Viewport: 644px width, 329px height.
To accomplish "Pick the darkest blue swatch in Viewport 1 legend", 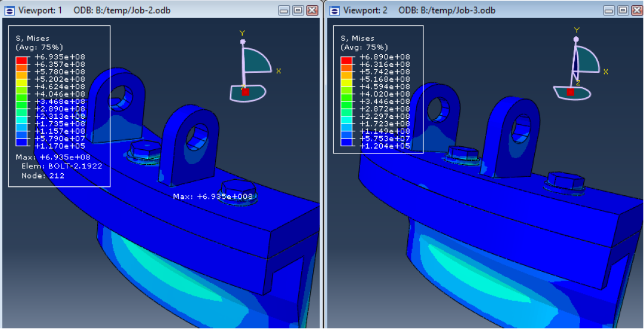I will click(x=21, y=142).
